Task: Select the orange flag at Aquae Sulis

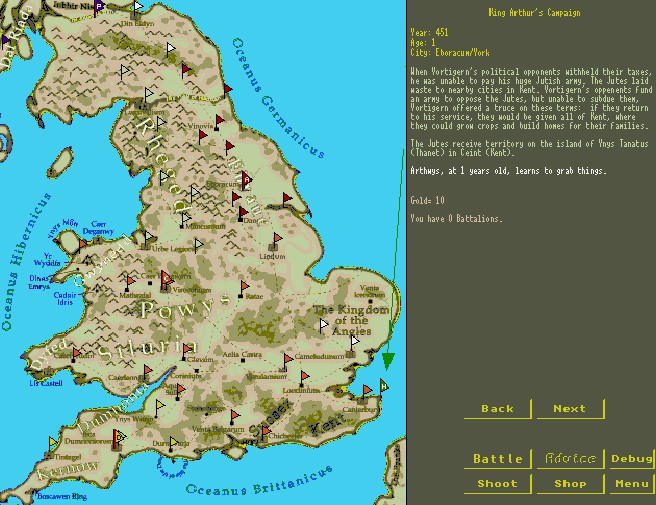Action: (x=180, y=390)
